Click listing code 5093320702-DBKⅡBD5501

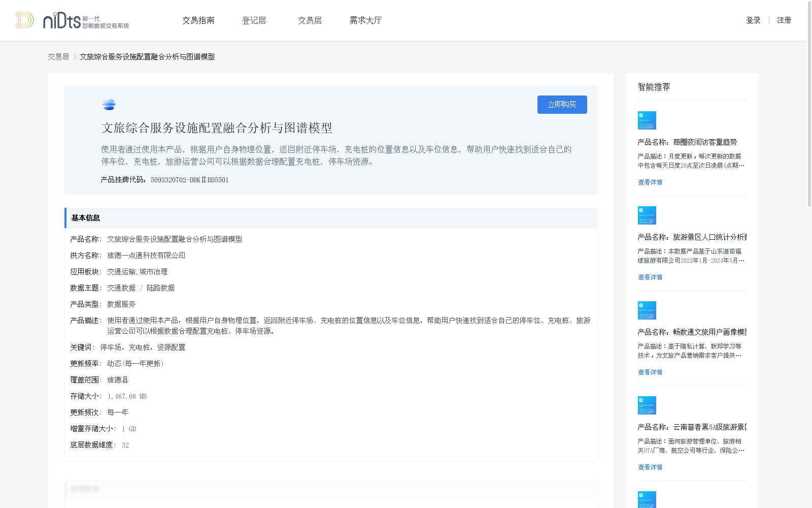click(x=190, y=180)
